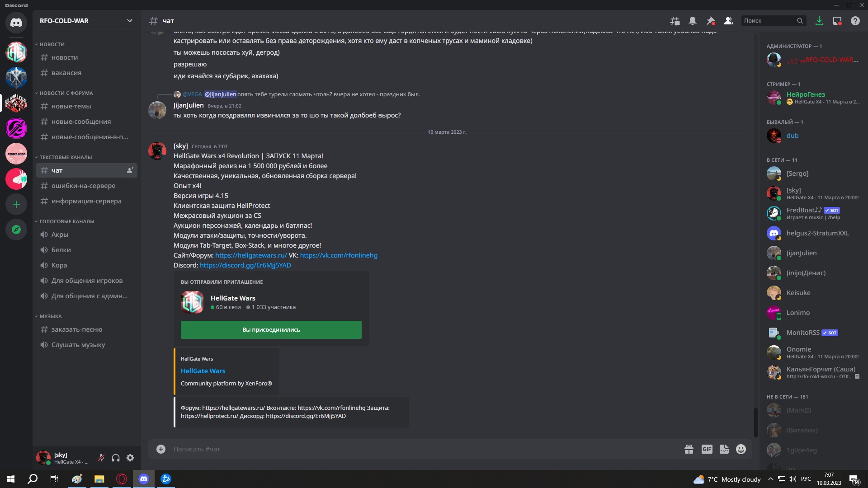Open the pink server icon in sidebar

[16, 154]
